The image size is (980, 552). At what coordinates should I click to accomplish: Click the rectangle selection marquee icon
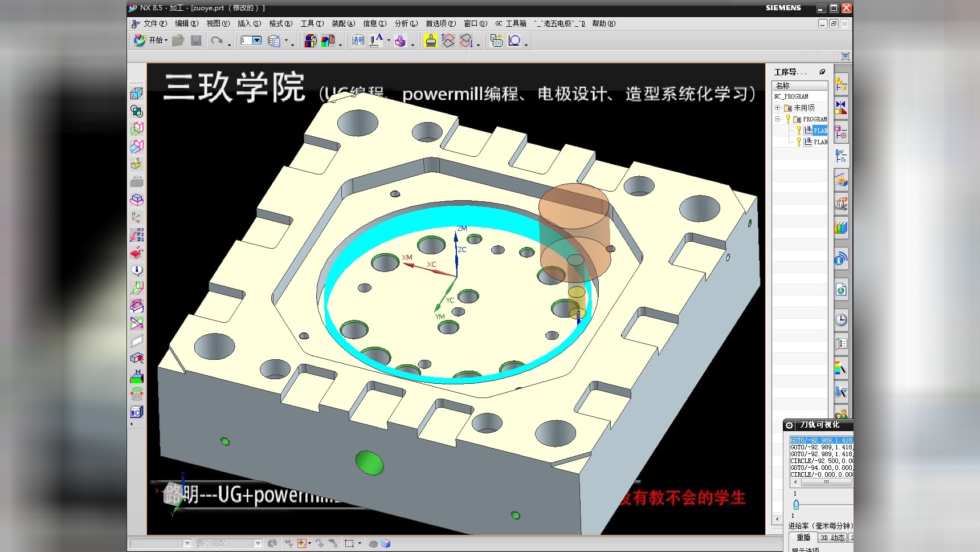pyautogui.click(x=349, y=543)
